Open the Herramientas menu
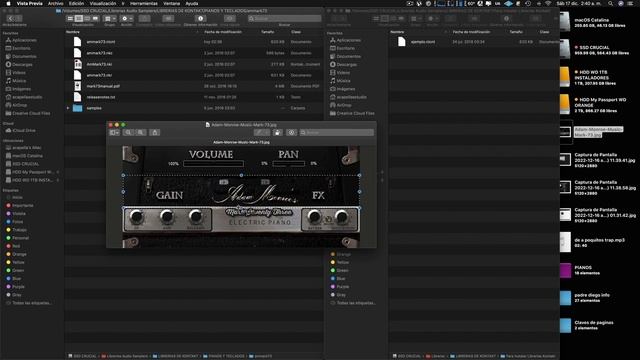This screenshot has width=640, height=360. 144,3
